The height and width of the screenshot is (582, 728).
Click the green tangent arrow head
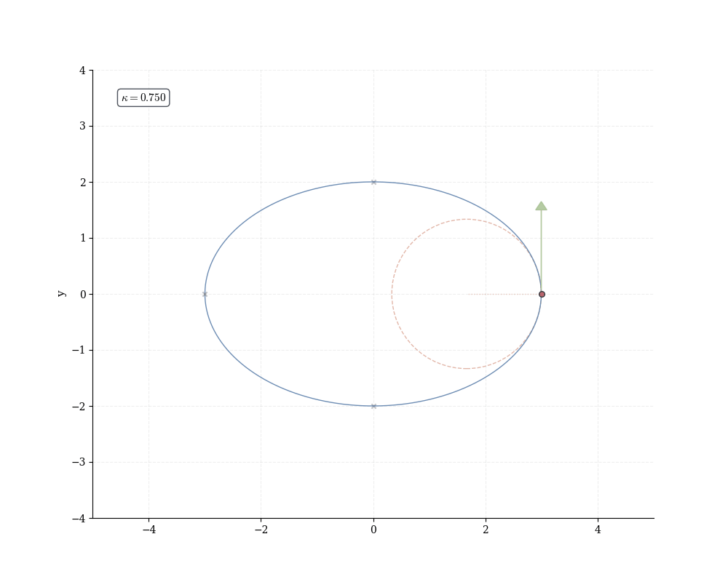541,207
